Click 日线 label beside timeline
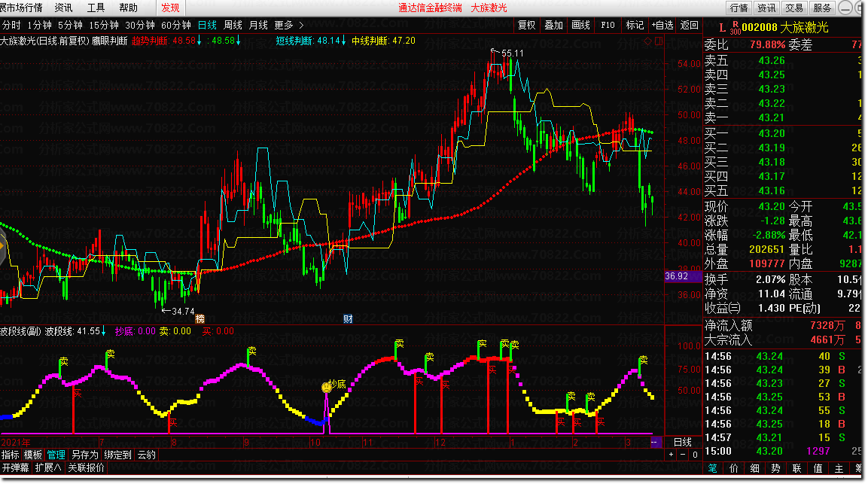This screenshot has width=868, height=484. click(683, 443)
